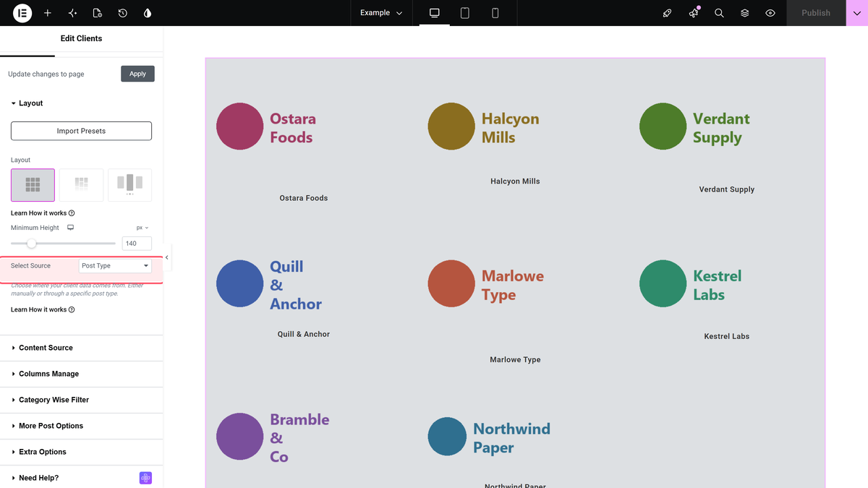Click the Kestrel Labs caption text
The image size is (868, 488).
727,336
